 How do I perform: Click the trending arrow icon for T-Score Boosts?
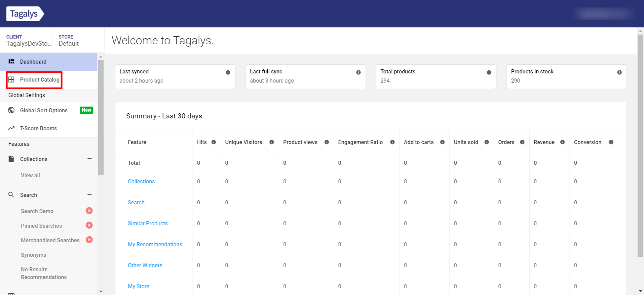coord(11,128)
